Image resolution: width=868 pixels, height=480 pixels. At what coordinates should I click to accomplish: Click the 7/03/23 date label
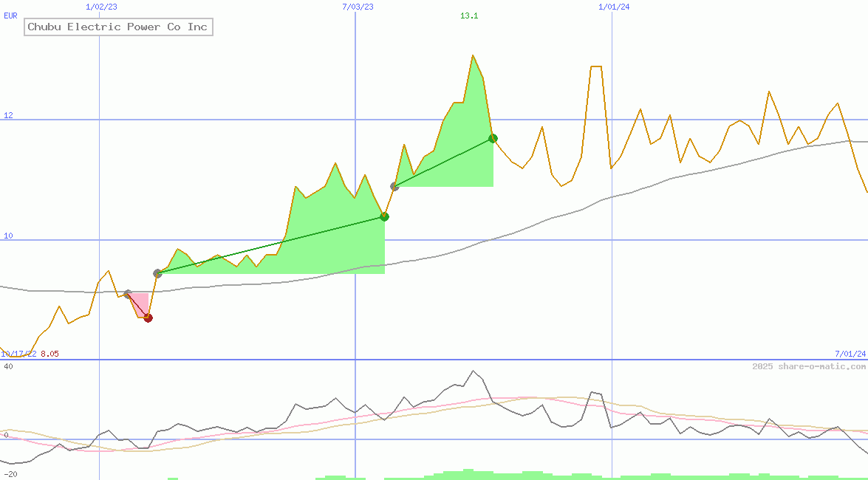(358, 7)
